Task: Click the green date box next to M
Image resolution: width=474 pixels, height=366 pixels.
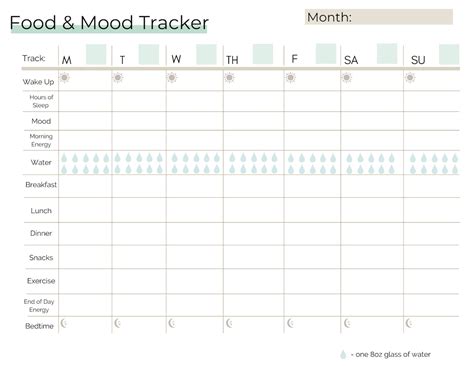Action: pyautogui.click(x=96, y=54)
